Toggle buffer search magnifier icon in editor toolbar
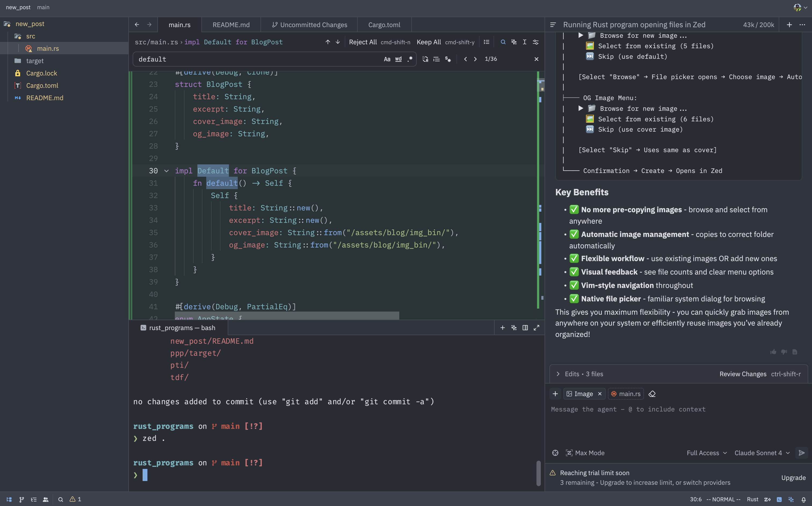The width and height of the screenshot is (812, 506). pos(503,42)
